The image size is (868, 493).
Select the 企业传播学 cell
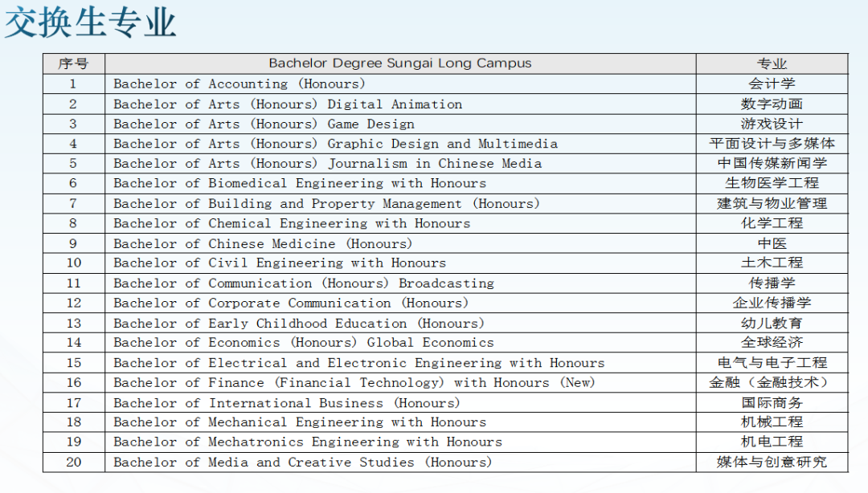[772, 303]
